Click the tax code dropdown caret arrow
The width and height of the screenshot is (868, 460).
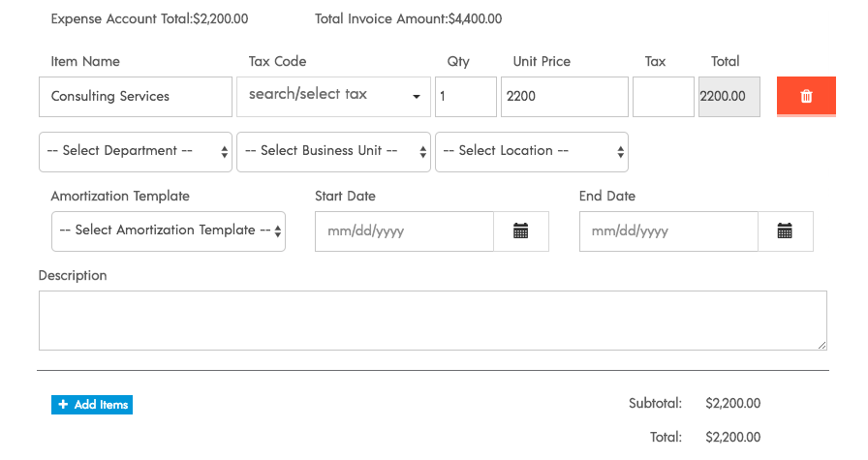pos(417,97)
